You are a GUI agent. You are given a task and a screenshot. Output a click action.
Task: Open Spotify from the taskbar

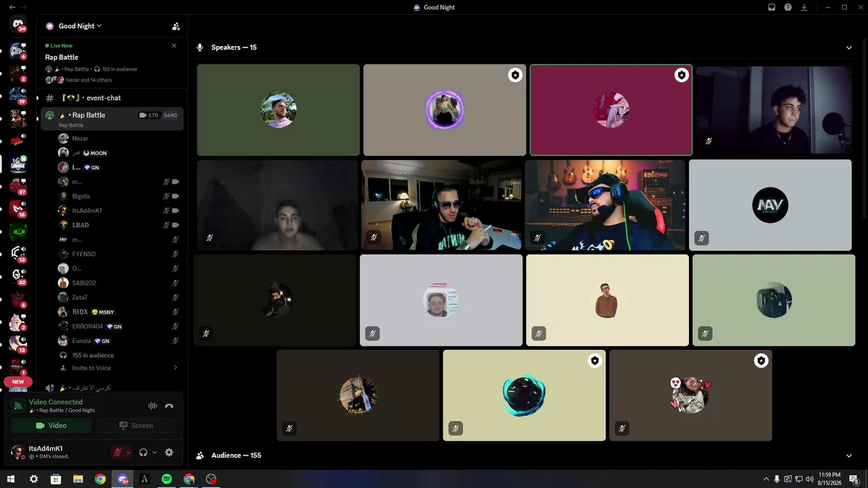point(167,479)
